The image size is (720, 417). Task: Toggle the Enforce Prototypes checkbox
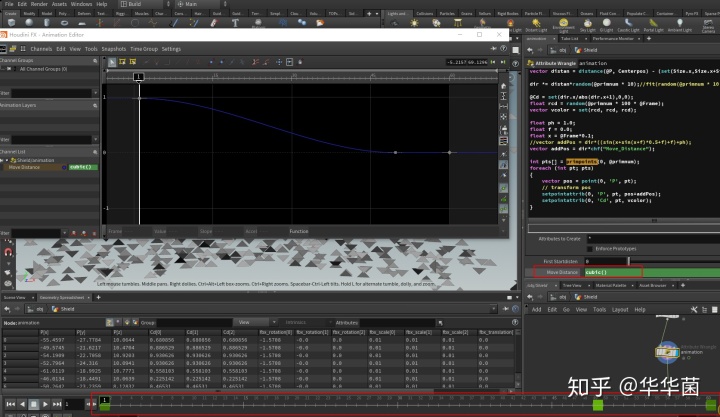[589, 247]
